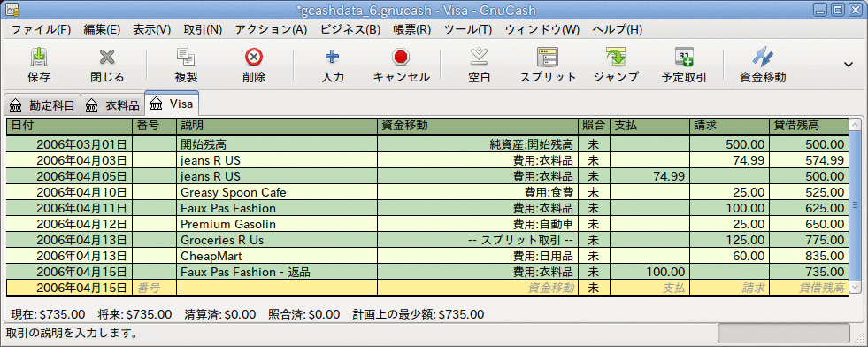Click the 削除 (Delete) toolbar icon
This screenshot has height=347, width=868.
click(x=254, y=57)
